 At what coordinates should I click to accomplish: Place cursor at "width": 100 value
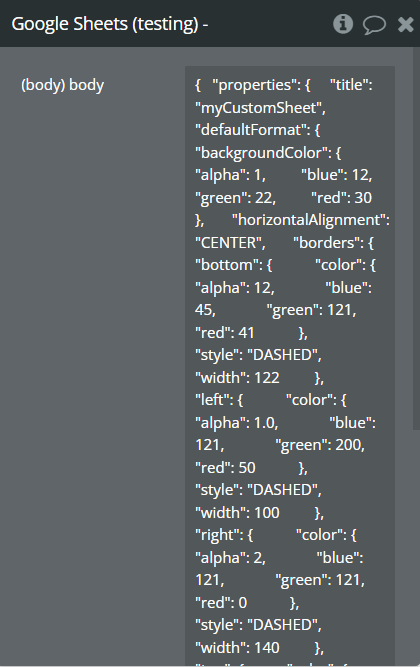tap(237, 513)
